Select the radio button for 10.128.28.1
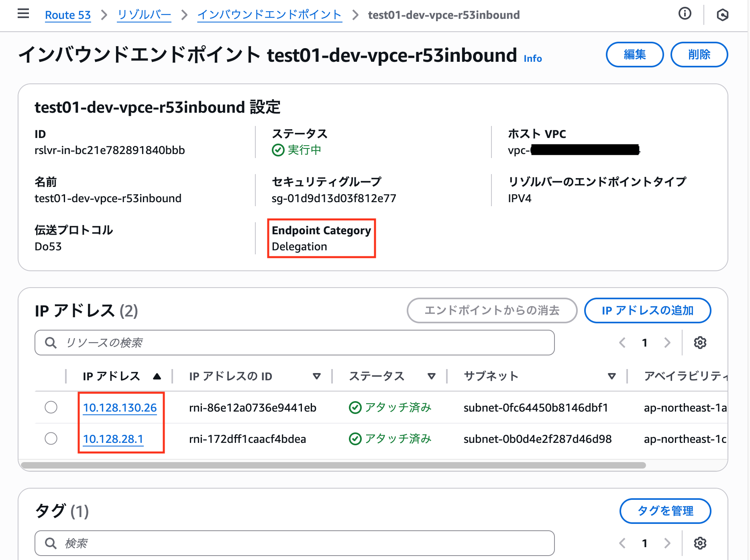Viewport: 750px width, 560px height. click(51, 438)
